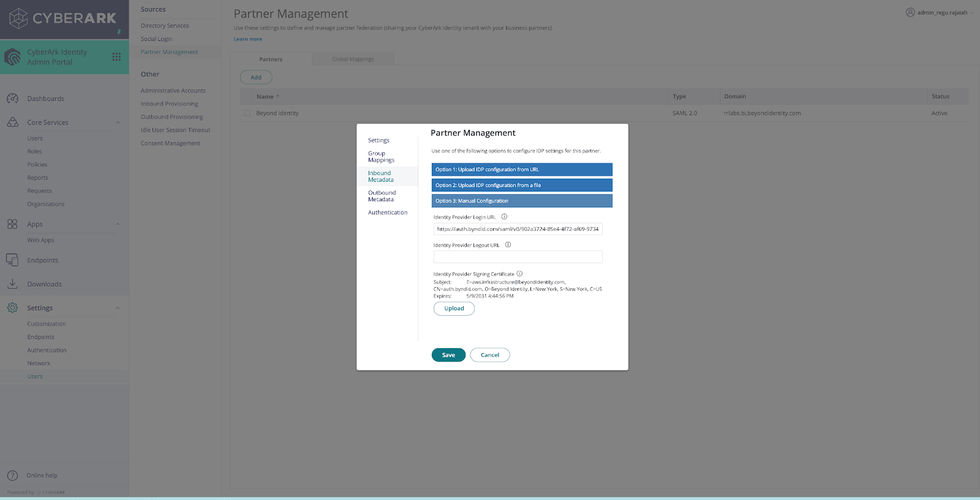The height and width of the screenshot is (500, 980).
Task: Click the Identity Provider Logout URL field
Action: point(518,256)
